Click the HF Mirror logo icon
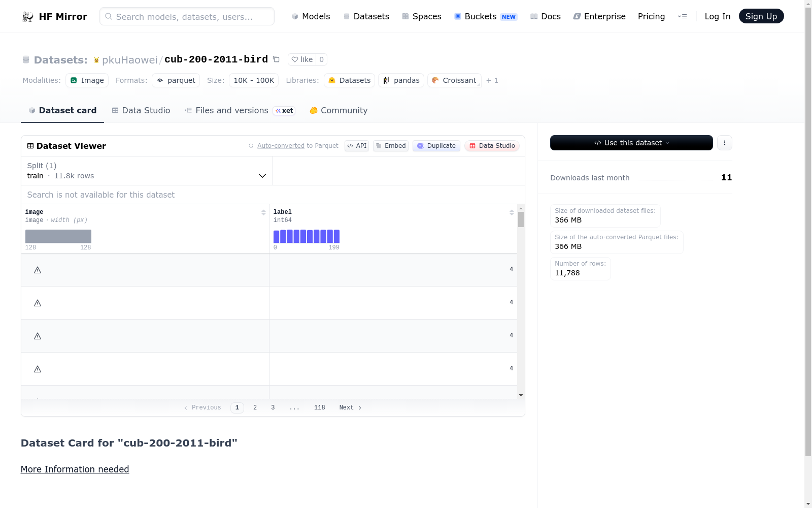Screen dimensions: 812x508 [x=28, y=17]
